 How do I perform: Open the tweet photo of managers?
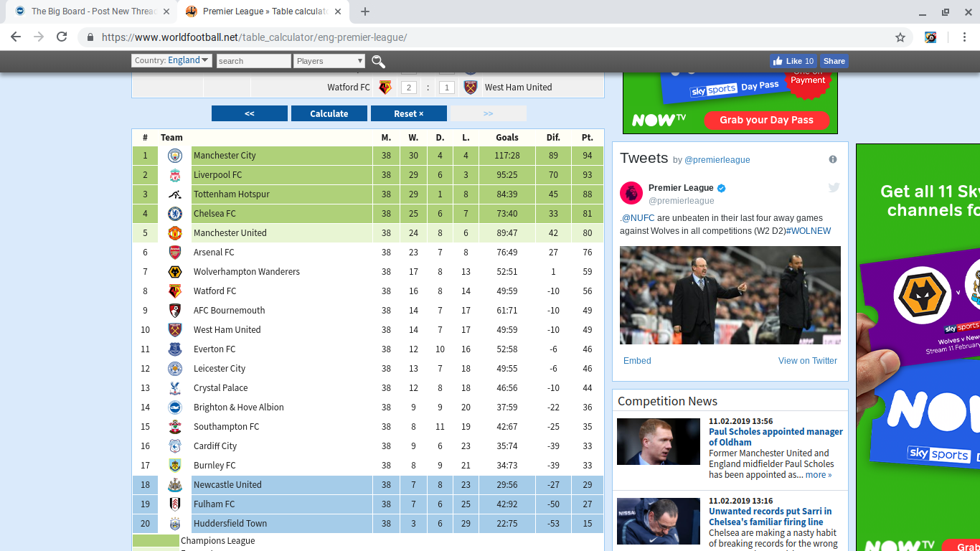[730, 295]
